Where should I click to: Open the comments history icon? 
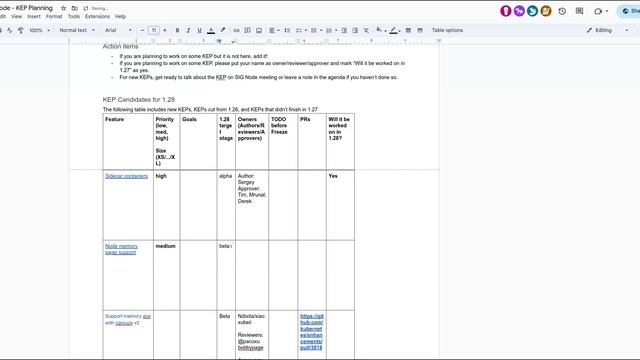(579, 11)
